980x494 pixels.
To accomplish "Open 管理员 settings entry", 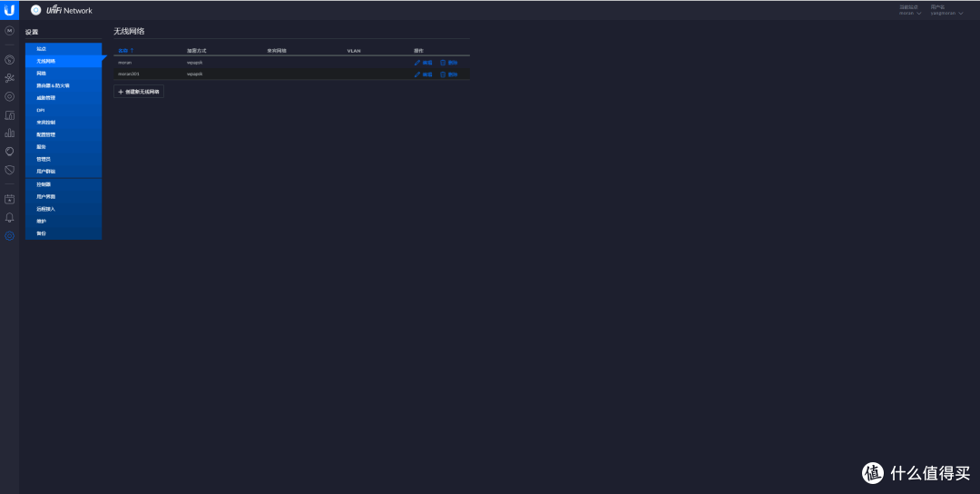I will point(64,159).
